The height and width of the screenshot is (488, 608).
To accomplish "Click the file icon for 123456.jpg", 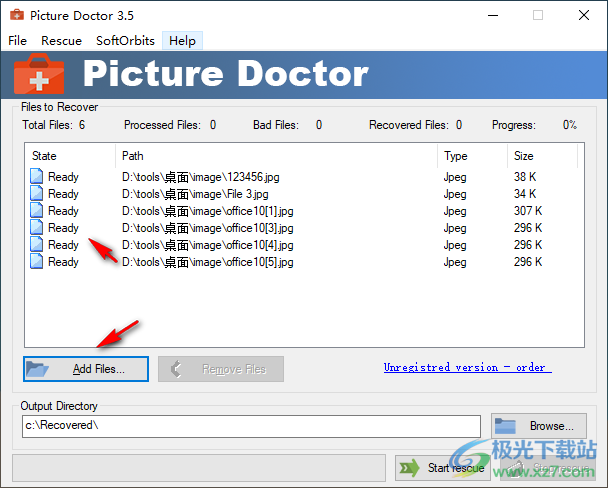I will (36, 176).
